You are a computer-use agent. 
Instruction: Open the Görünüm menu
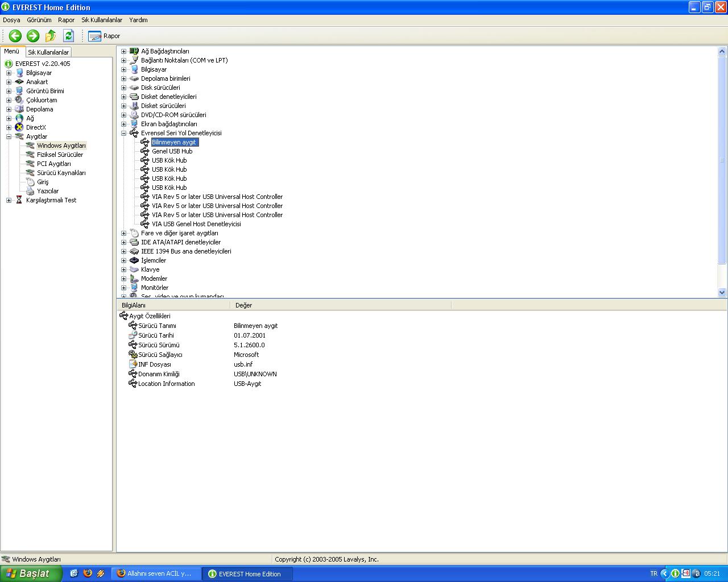click(39, 20)
